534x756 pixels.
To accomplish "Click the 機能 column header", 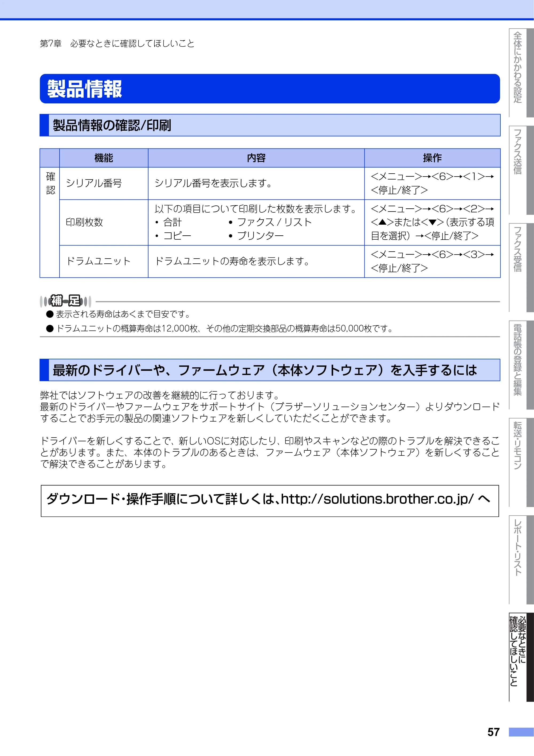I will [x=104, y=158].
